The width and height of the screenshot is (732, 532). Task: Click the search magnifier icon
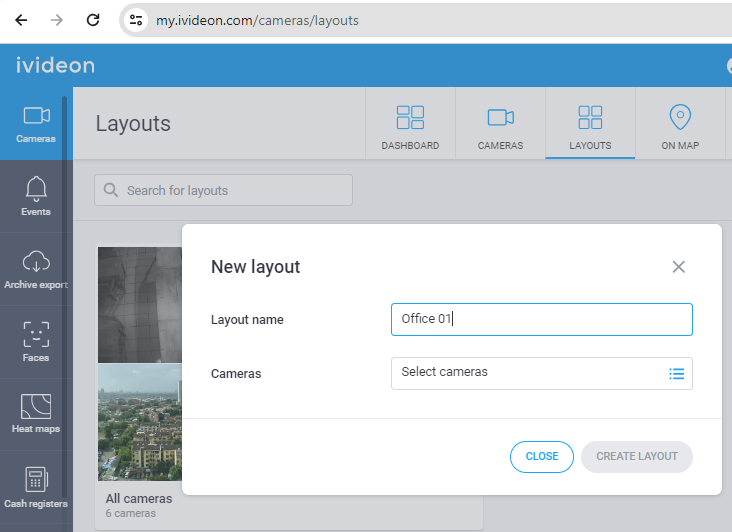coord(111,190)
